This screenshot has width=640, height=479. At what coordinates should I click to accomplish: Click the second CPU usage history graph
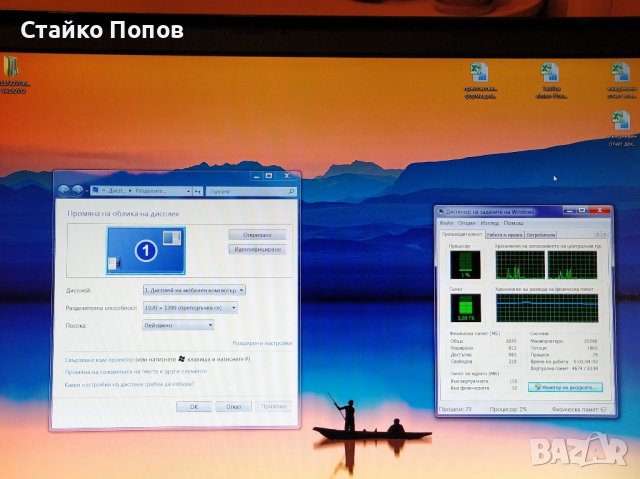click(572, 265)
